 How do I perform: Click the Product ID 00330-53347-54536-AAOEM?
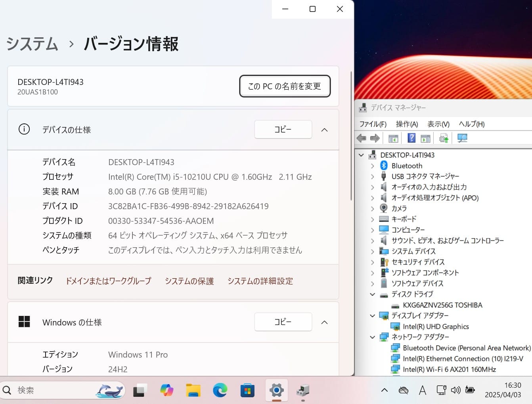tap(161, 221)
